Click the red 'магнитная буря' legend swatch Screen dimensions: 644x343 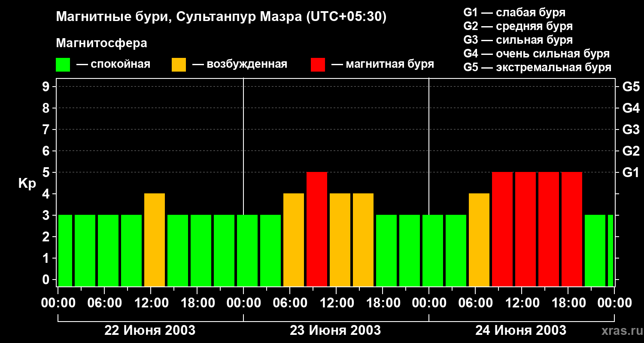[x=318, y=65]
